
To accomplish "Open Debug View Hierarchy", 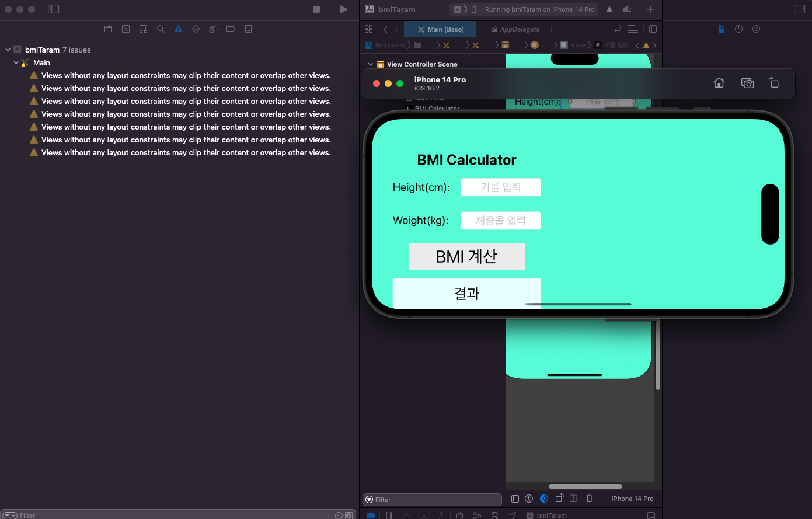I will pyautogui.click(x=460, y=515).
